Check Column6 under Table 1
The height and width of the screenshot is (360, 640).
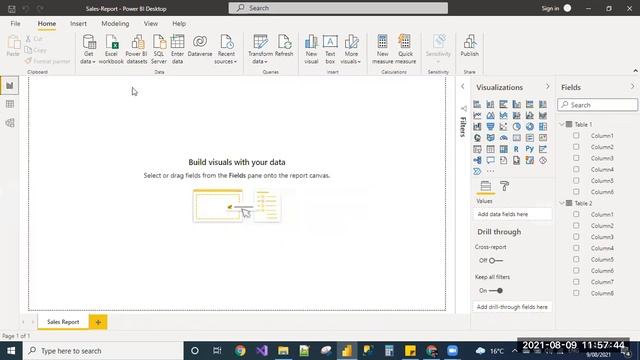(x=576, y=191)
